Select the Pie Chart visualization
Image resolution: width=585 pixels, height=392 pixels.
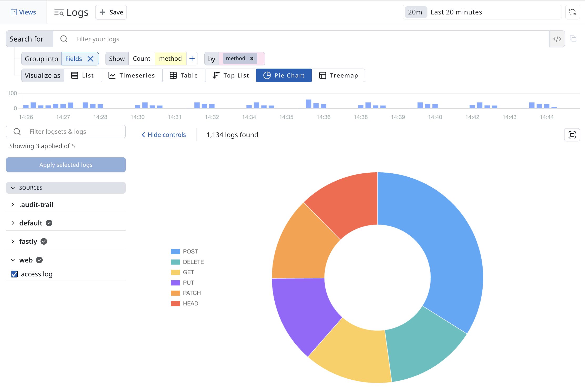coord(284,75)
